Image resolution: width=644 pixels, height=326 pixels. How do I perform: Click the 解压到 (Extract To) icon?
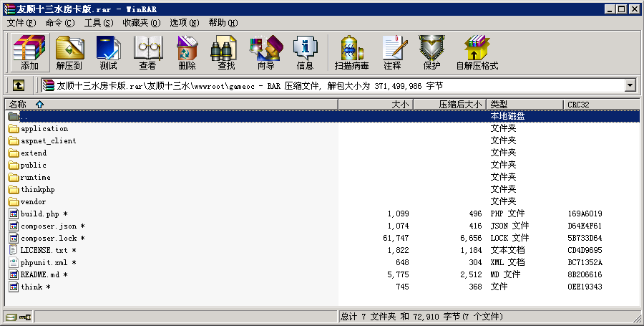[x=69, y=52]
